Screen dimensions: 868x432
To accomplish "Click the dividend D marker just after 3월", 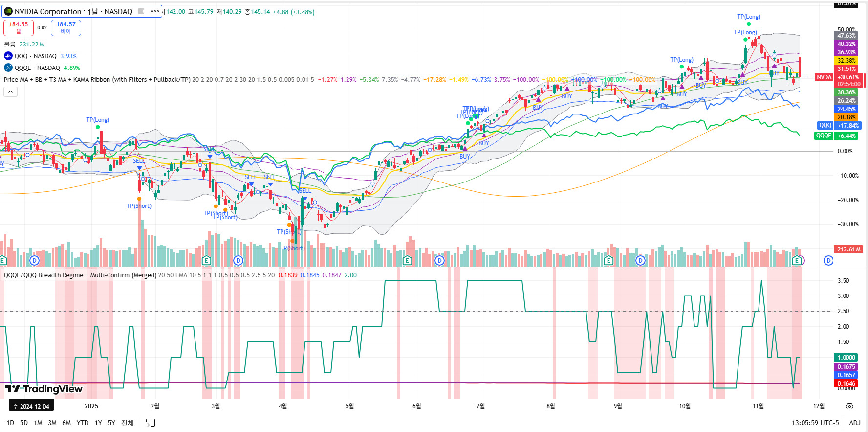I will 238,260.
